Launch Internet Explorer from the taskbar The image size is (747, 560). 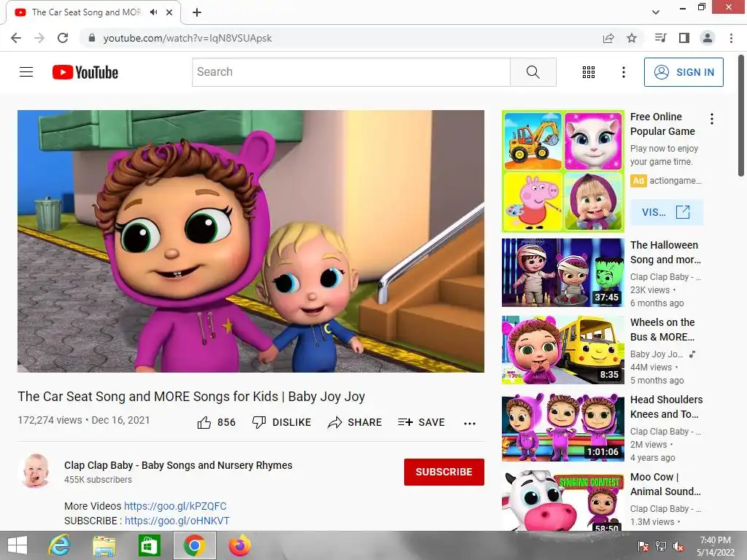pyautogui.click(x=60, y=545)
